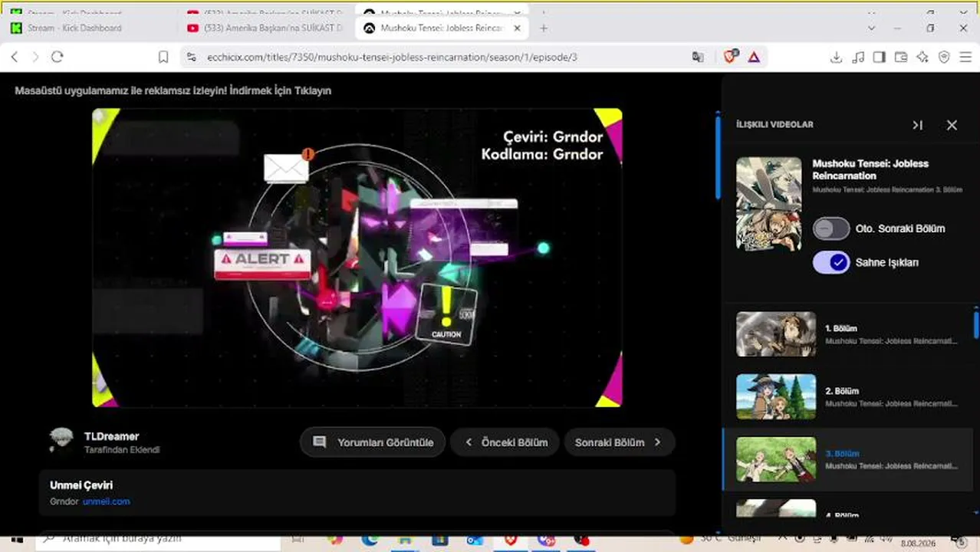Open the taskbar notification center
This screenshot has width=980, height=552.
coord(958,540)
